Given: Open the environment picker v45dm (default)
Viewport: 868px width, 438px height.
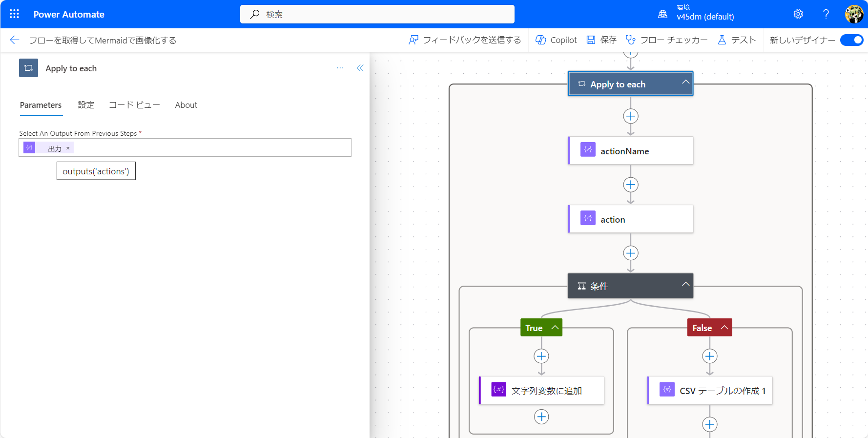Looking at the screenshot, I should click(x=696, y=14).
